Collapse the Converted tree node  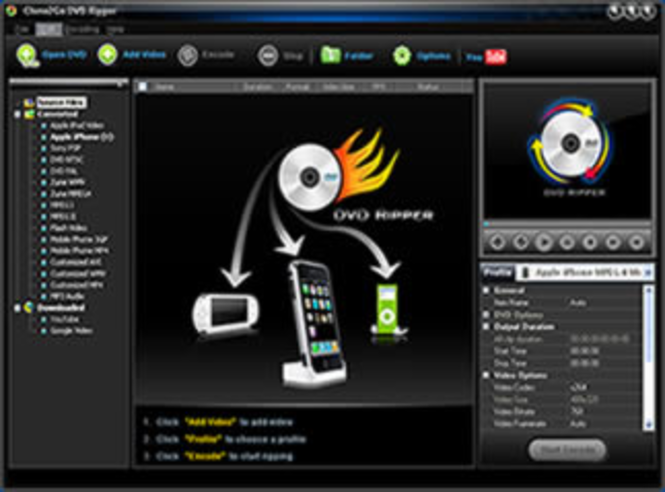tap(17, 115)
